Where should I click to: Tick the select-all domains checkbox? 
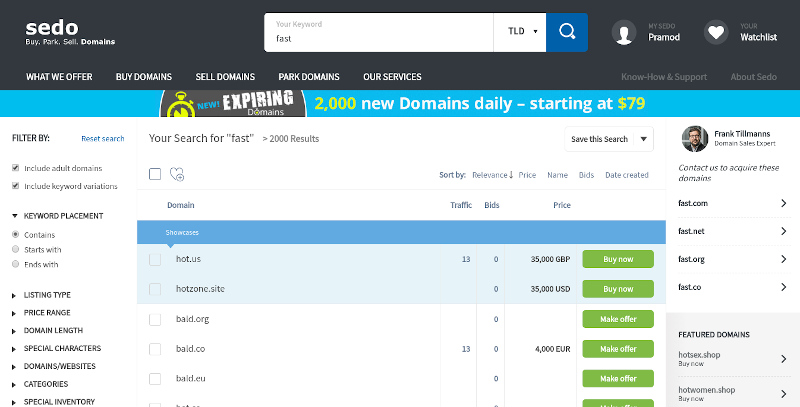(x=155, y=174)
